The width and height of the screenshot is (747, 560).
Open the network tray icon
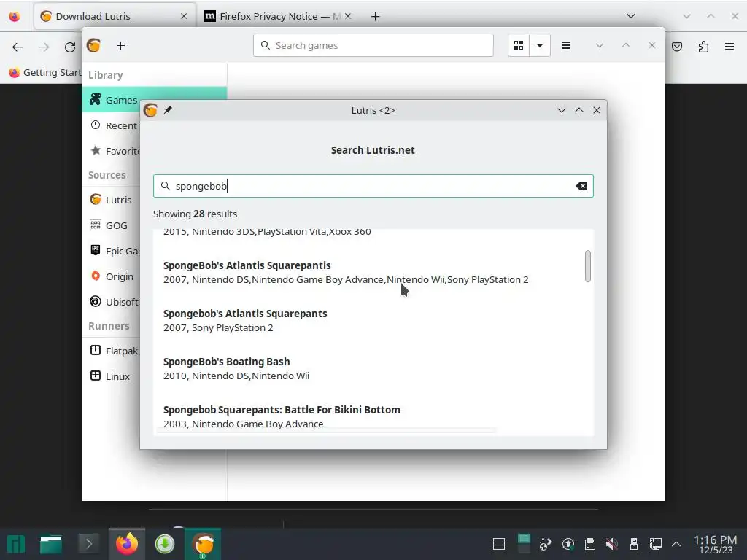point(656,544)
